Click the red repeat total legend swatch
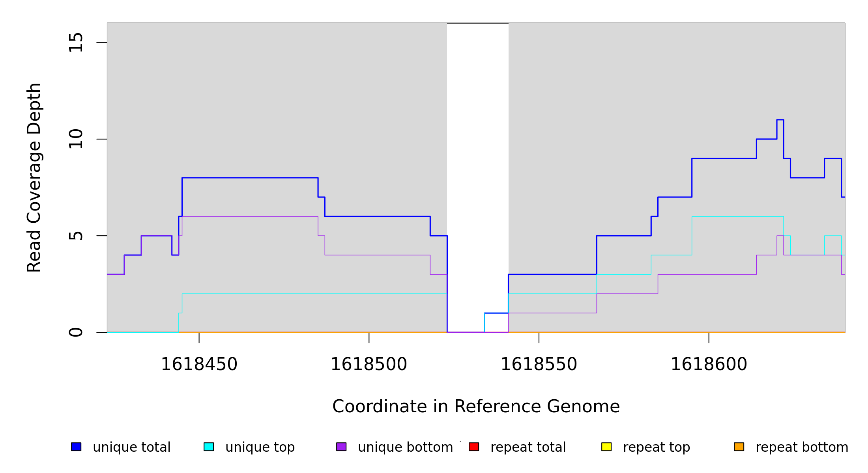The height and width of the screenshot is (473, 868). coord(474,447)
